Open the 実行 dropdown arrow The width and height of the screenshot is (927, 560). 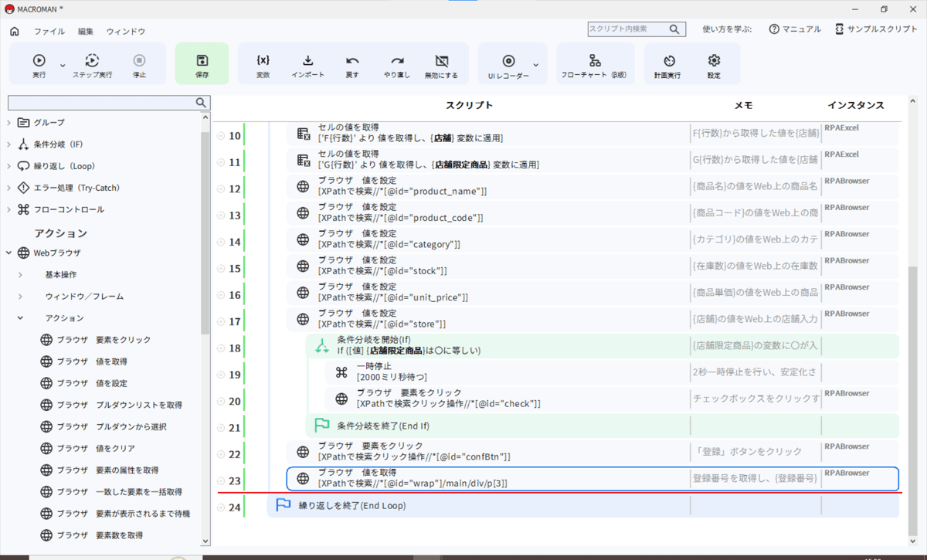tap(63, 65)
